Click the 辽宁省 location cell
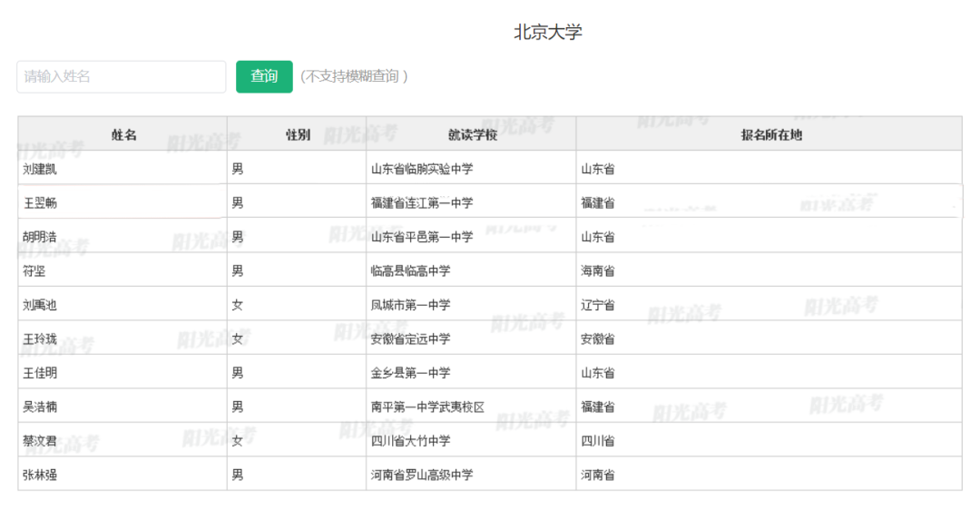The height and width of the screenshot is (510, 980). click(x=598, y=305)
